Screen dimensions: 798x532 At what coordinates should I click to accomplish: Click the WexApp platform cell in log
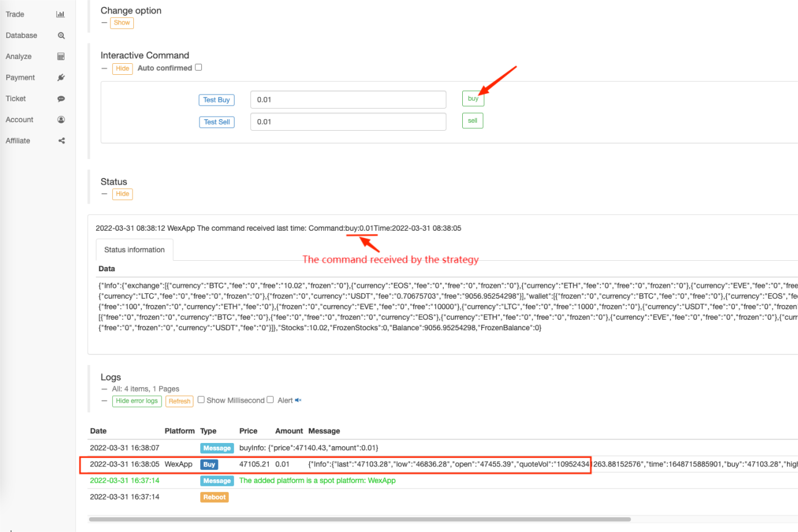point(178,465)
